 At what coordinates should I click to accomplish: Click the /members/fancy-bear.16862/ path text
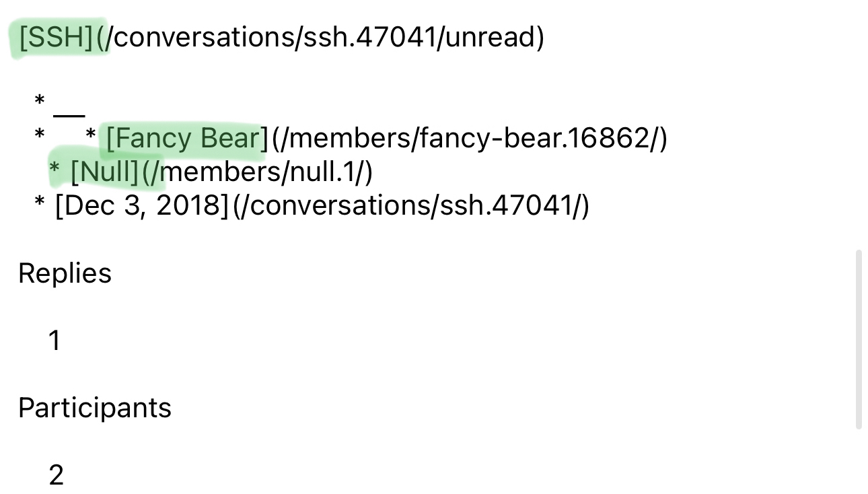click(x=471, y=139)
